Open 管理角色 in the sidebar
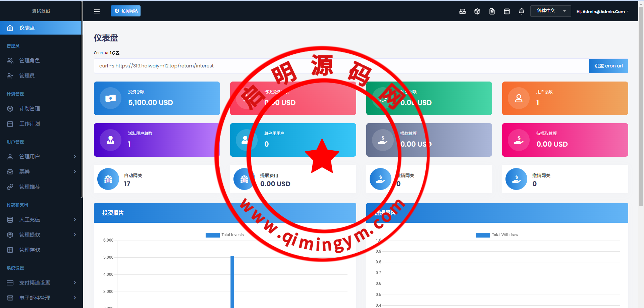Viewport: 644px width, 308px height. (30, 61)
